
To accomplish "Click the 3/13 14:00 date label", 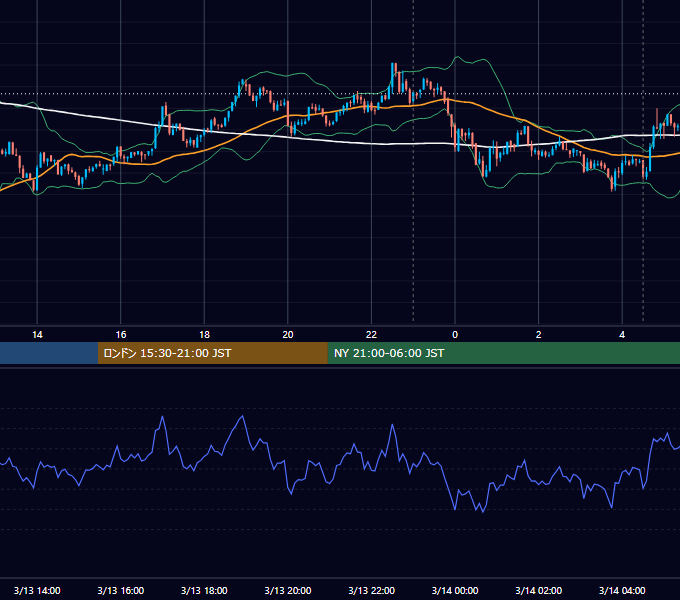I will tap(37, 590).
